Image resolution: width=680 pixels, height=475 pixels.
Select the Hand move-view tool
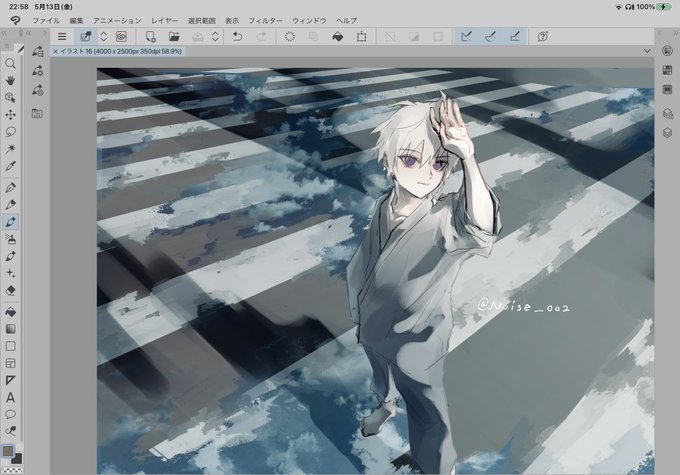click(x=10, y=81)
